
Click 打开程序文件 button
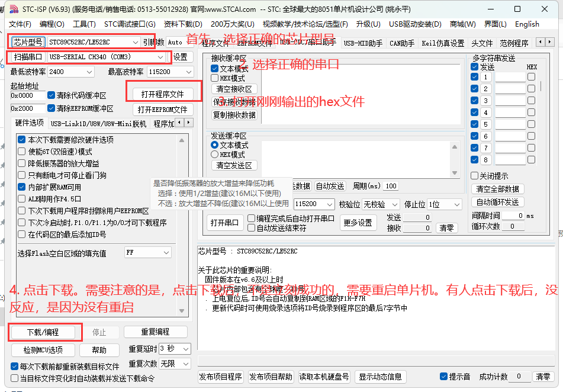click(x=162, y=94)
